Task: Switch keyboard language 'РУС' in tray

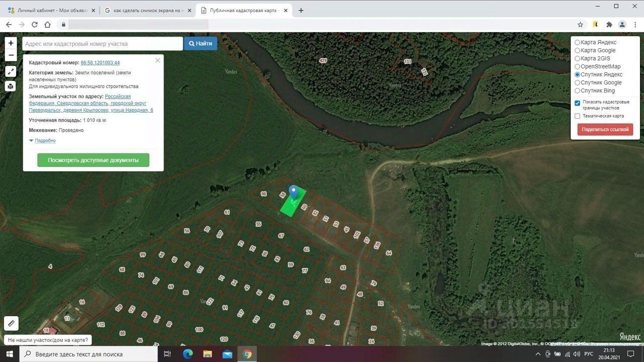Action: pyautogui.click(x=589, y=354)
